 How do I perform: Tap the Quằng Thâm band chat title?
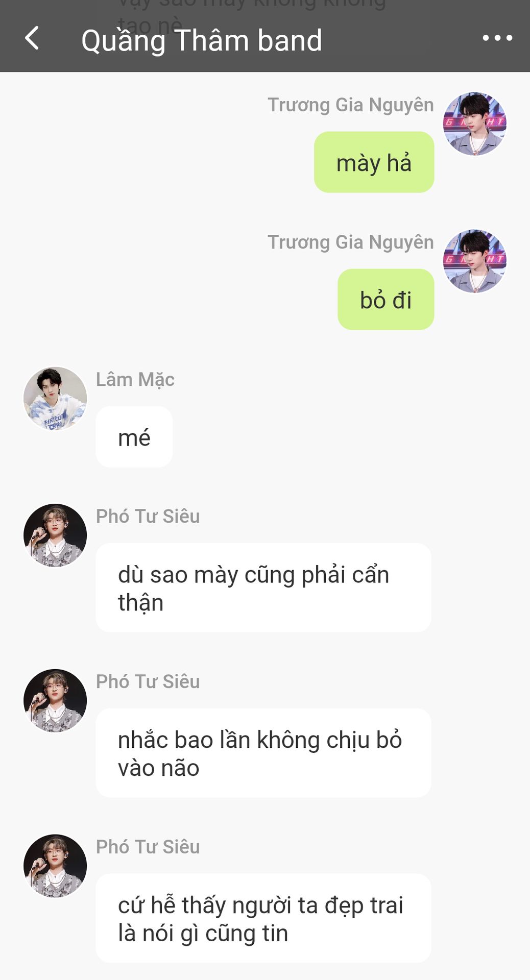click(202, 40)
